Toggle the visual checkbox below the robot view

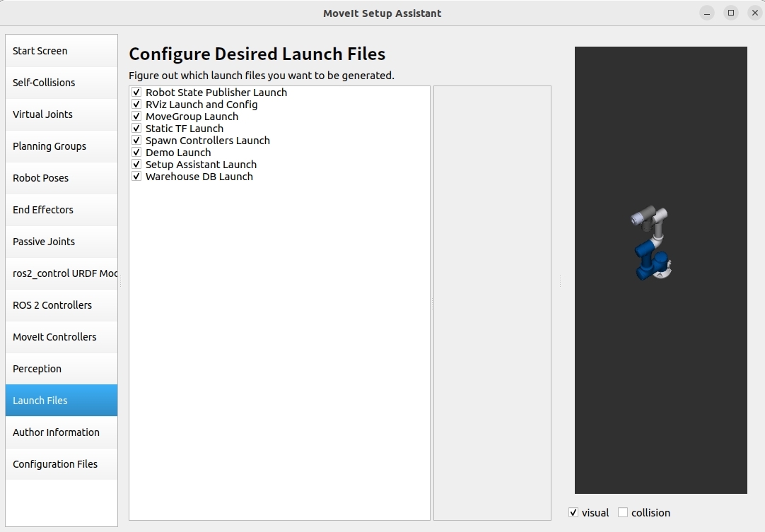tap(573, 512)
